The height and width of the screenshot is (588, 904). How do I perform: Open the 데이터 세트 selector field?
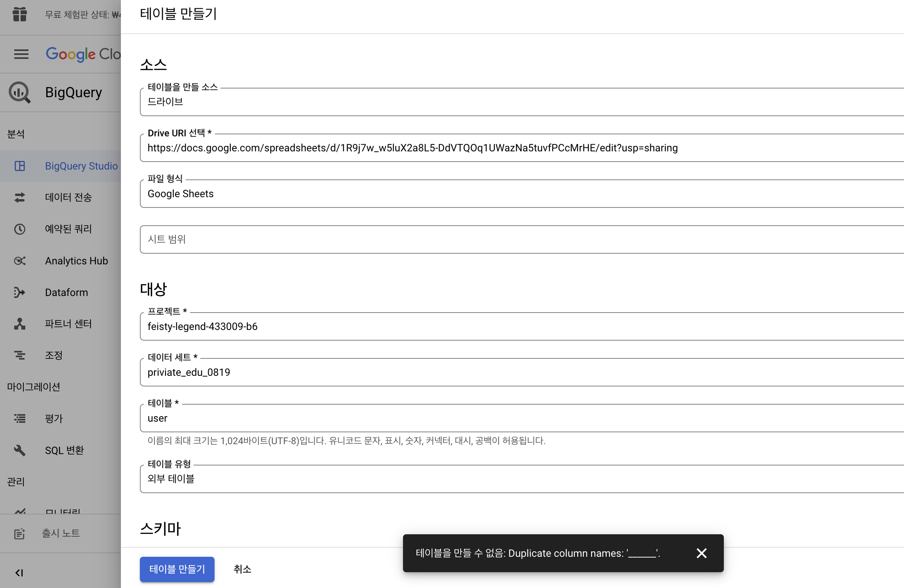coord(522,372)
